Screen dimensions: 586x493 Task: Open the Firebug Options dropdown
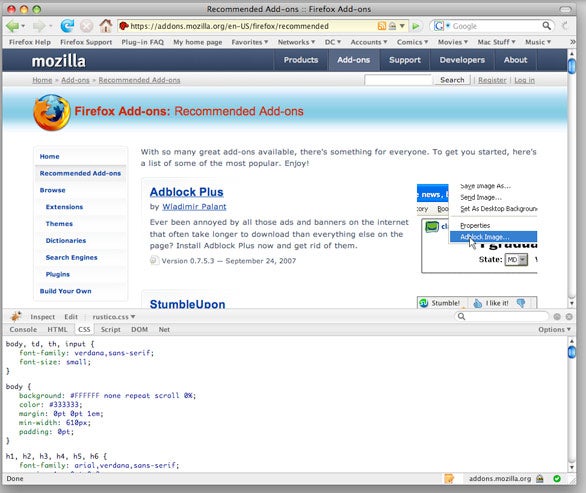tap(554, 329)
